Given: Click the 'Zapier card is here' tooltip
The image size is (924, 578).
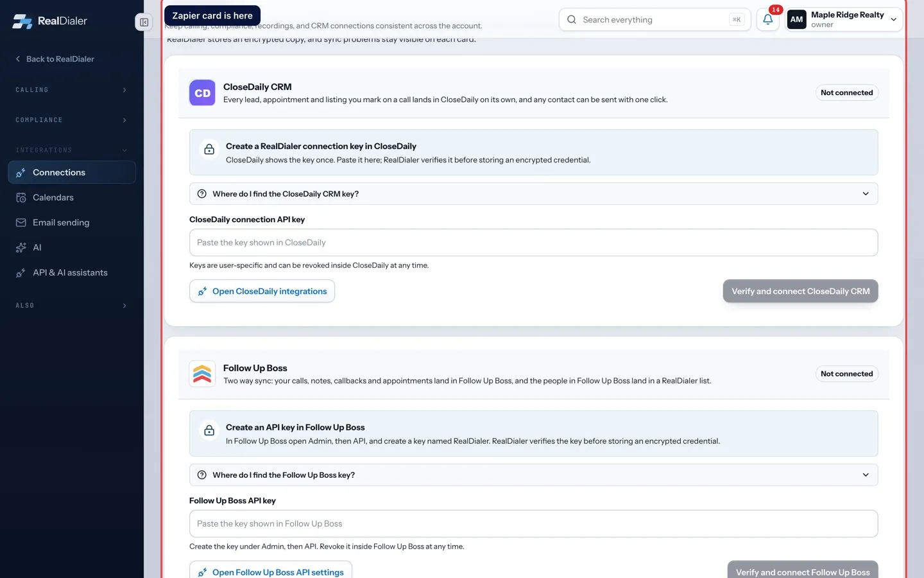Looking at the screenshot, I should click(212, 15).
